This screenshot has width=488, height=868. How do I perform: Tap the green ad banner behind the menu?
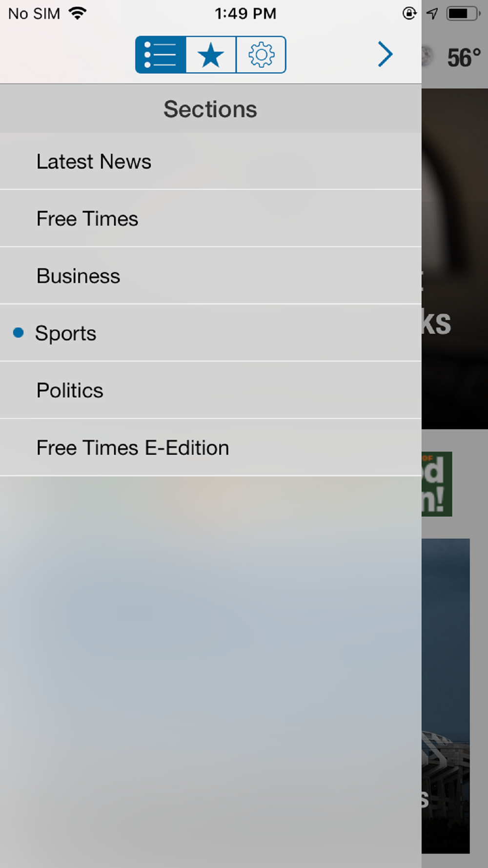pos(437,484)
